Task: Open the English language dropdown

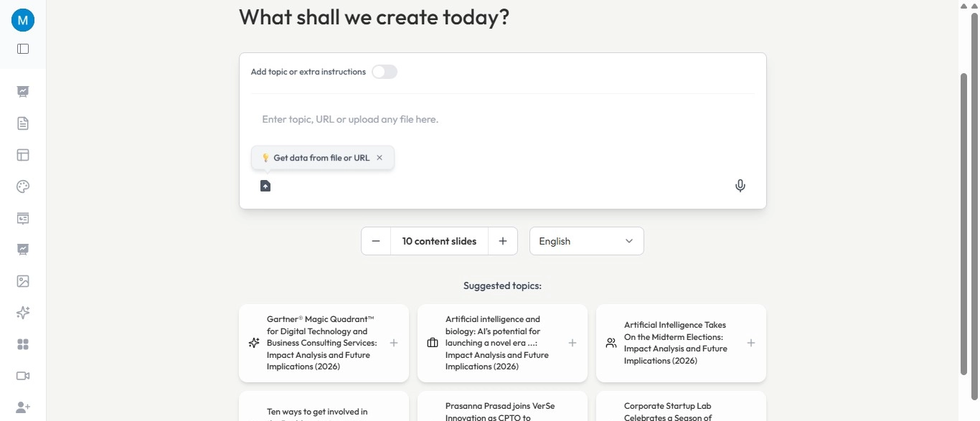Action: coord(586,241)
